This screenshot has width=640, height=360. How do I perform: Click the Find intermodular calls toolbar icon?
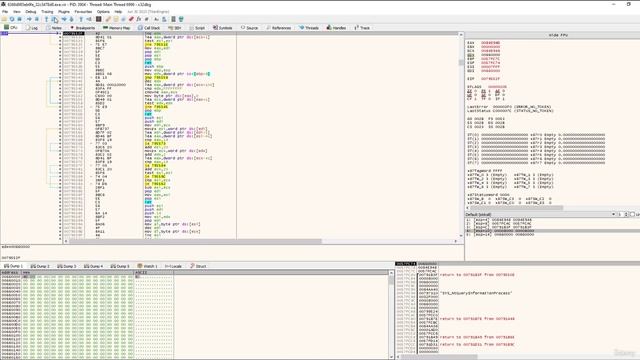tap(164, 19)
